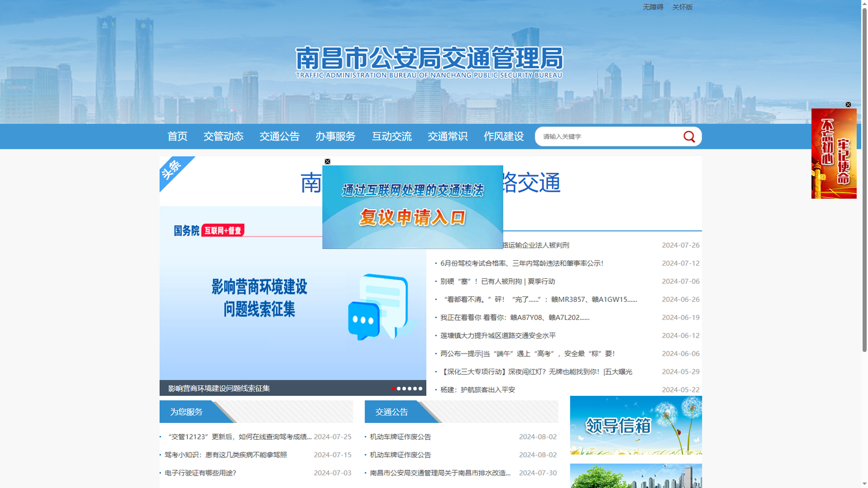
Task: Open news item 深化三大专项行动 深夜闯红灯
Action: [x=536, y=372]
